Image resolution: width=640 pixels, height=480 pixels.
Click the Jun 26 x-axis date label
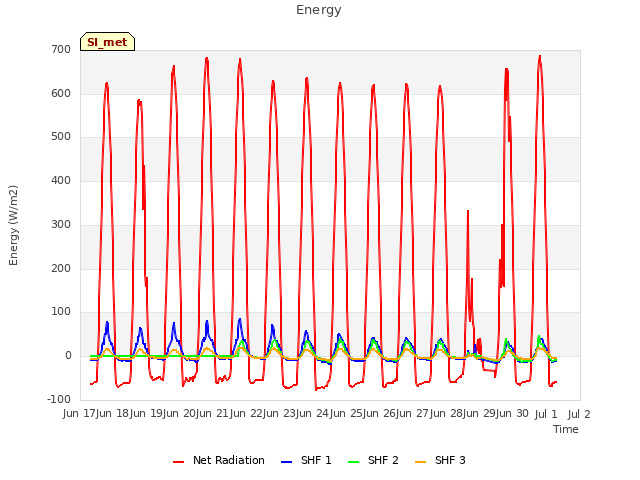[x=381, y=414]
